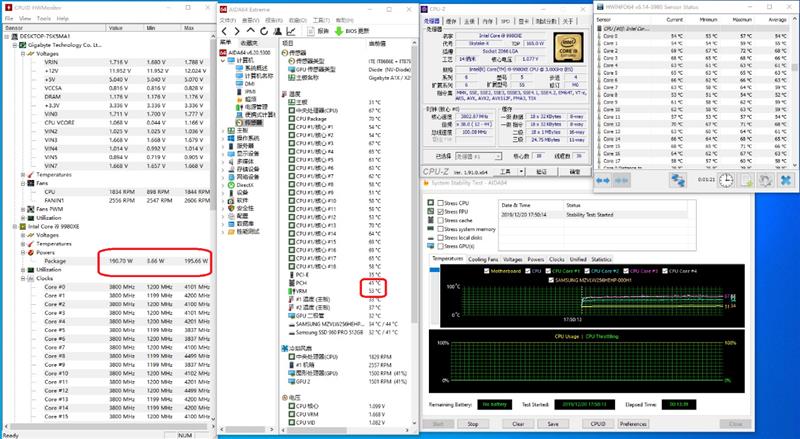Uncheck Stress FPU checkbox
The width and height of the screenshot is (800, 439).
[441, 211]
